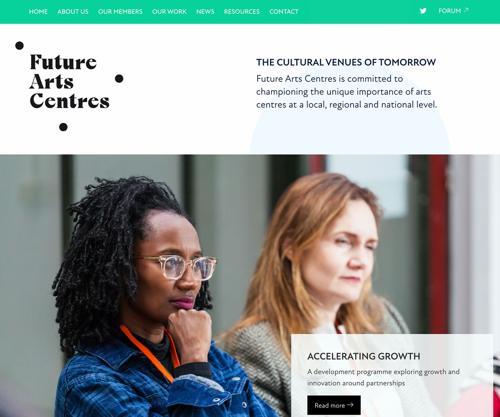Select OUR WORK in the navigation bar

[169, 12]
